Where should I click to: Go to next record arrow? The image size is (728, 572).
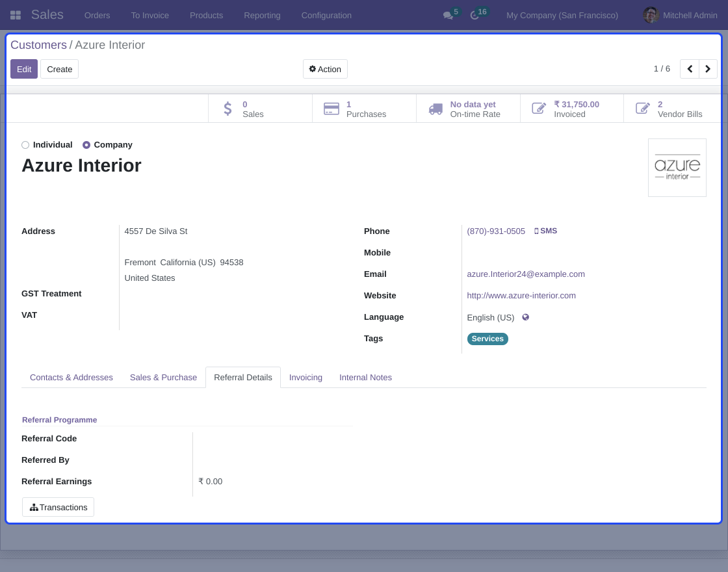tap(708, 69)
